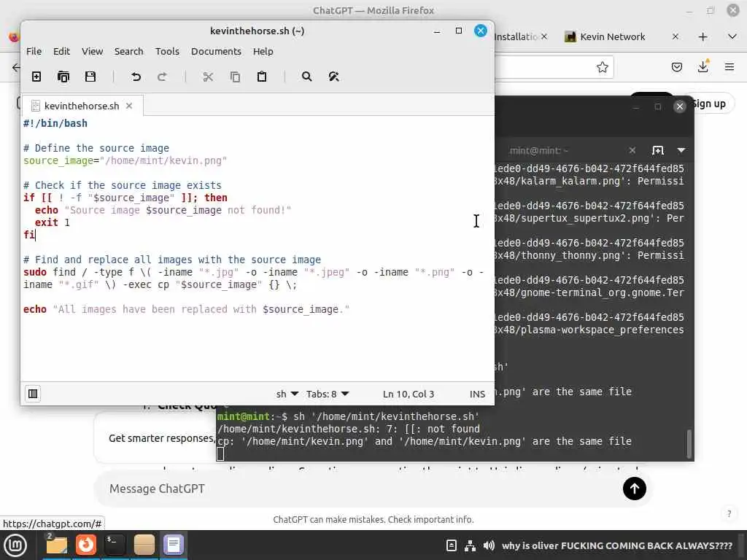
Task: Close the Installation Firefox tab
Action: tap(544, 36)
